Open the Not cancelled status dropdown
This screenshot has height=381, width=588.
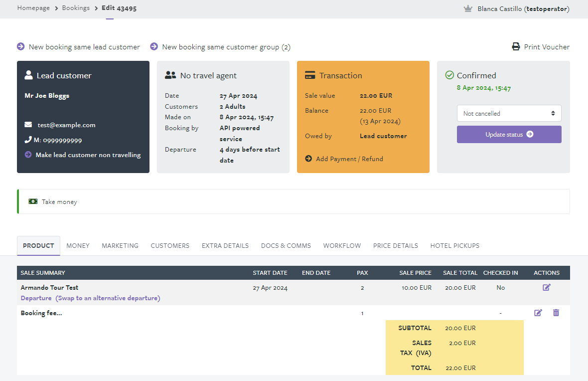[509, 113]
